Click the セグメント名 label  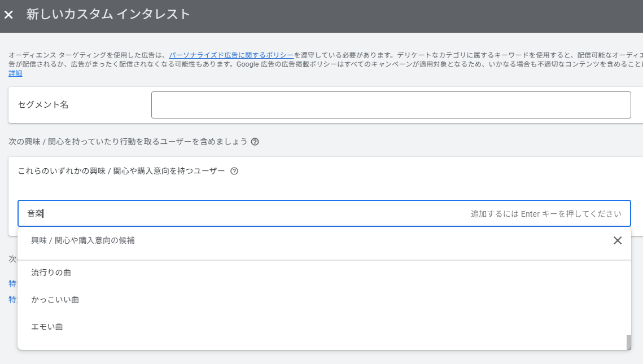pos(43,105)
